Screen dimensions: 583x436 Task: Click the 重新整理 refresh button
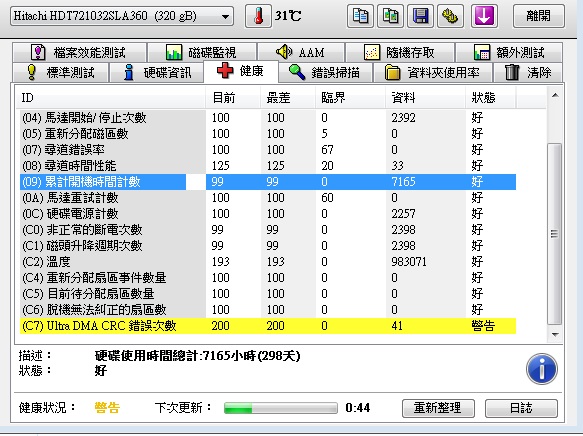click(x=438, y=408)
